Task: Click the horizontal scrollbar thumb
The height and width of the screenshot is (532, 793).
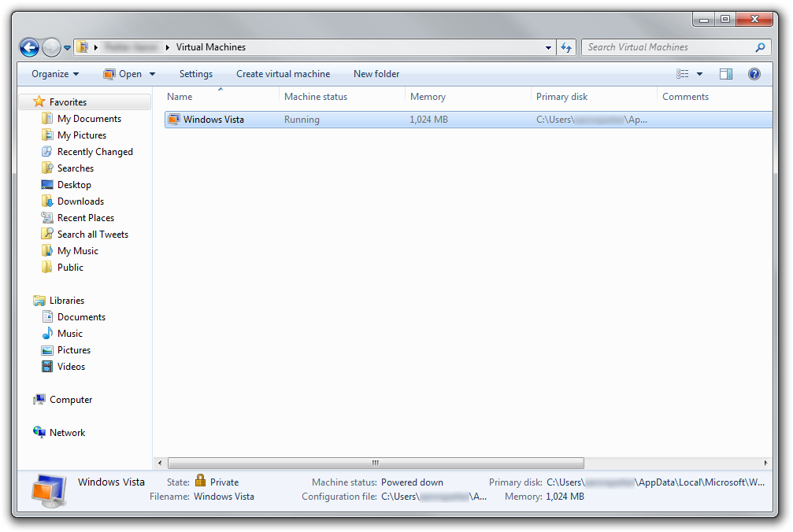Action: (376, 463)
